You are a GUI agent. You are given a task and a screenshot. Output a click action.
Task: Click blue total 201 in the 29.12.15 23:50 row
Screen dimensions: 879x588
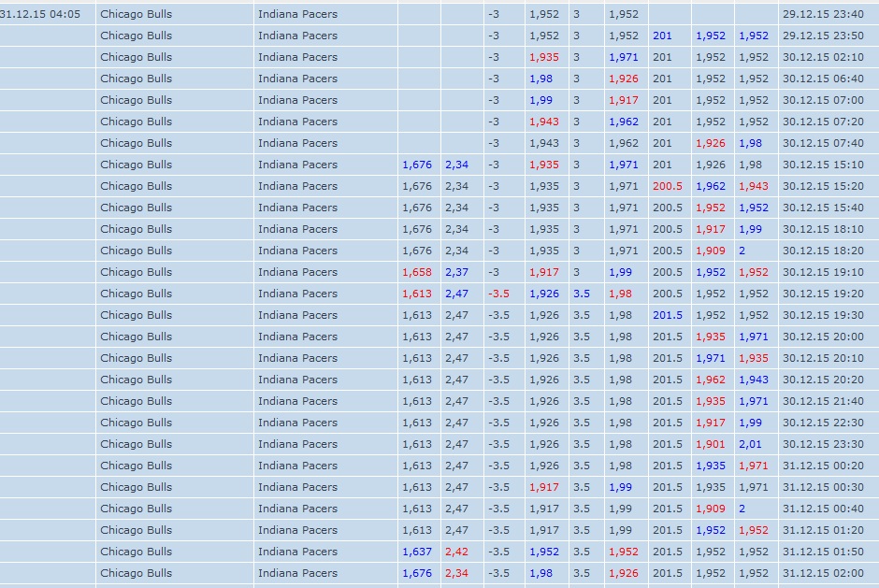tap(662, 36)
